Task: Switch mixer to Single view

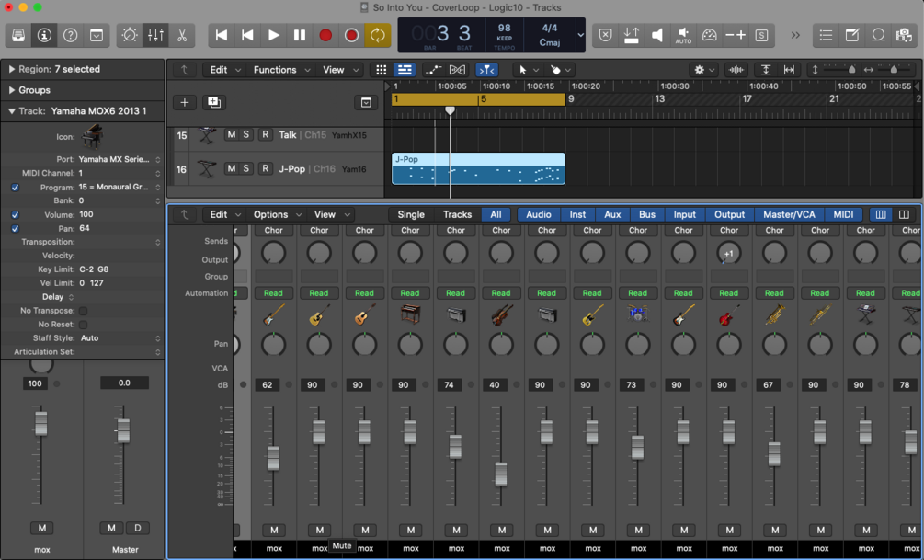Action: 411,214
